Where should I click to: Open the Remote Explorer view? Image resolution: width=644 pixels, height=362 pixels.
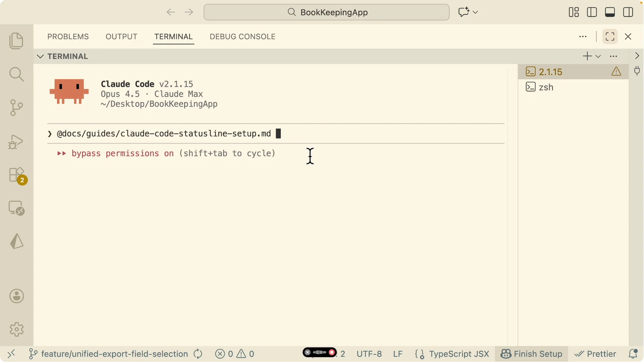(x=16, y=208)
